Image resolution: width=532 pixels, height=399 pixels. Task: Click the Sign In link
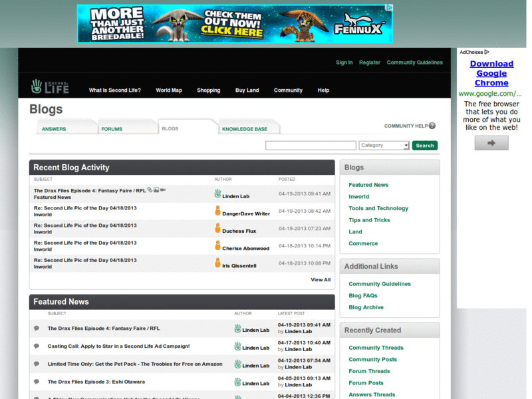coord(344,63)
